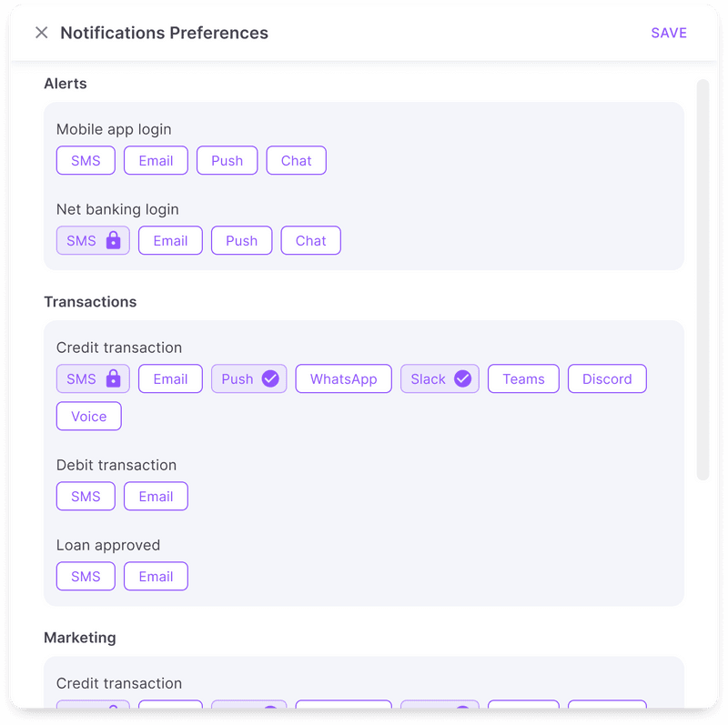This screenshot has height=725, width=728.
Task: Enable SMS for Debit transaction
Action: pos(86,497)
